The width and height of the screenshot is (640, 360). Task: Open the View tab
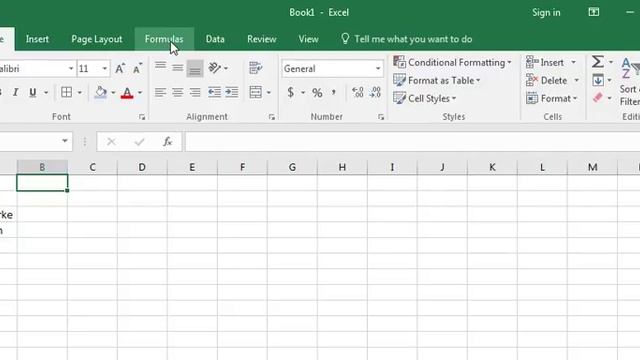click(308, 39)
